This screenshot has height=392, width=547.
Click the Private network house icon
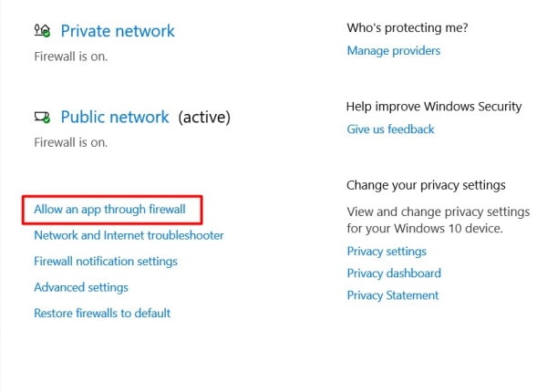coord(42,31)
